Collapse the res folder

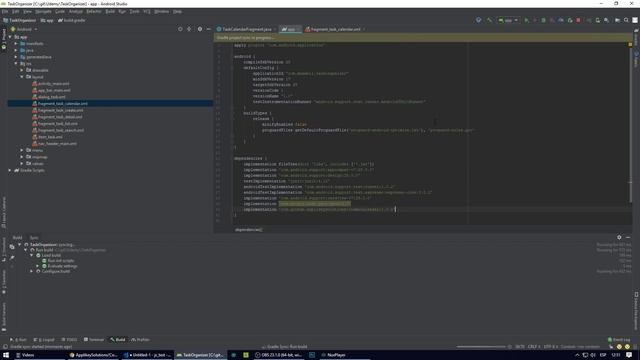[x=16, y=64]
